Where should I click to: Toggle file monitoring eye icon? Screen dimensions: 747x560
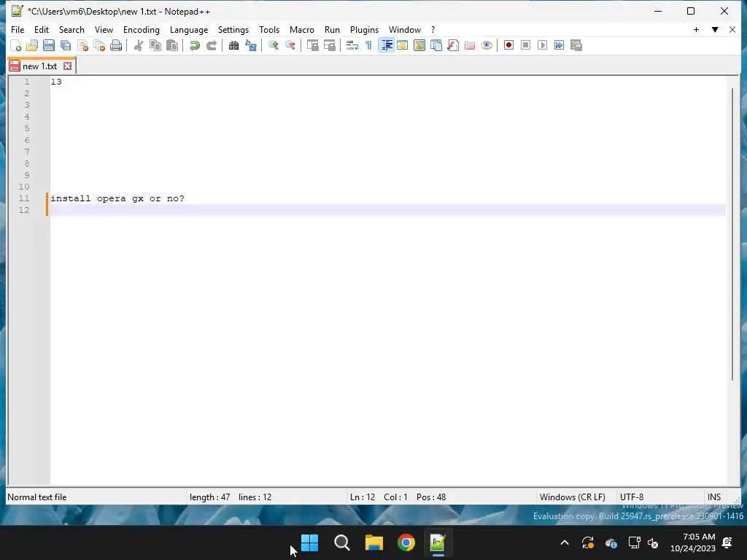coord(487,45)
